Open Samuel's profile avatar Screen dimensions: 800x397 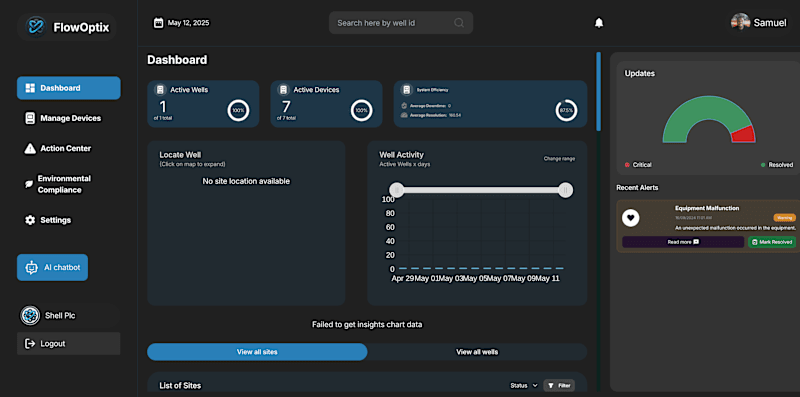740,22
